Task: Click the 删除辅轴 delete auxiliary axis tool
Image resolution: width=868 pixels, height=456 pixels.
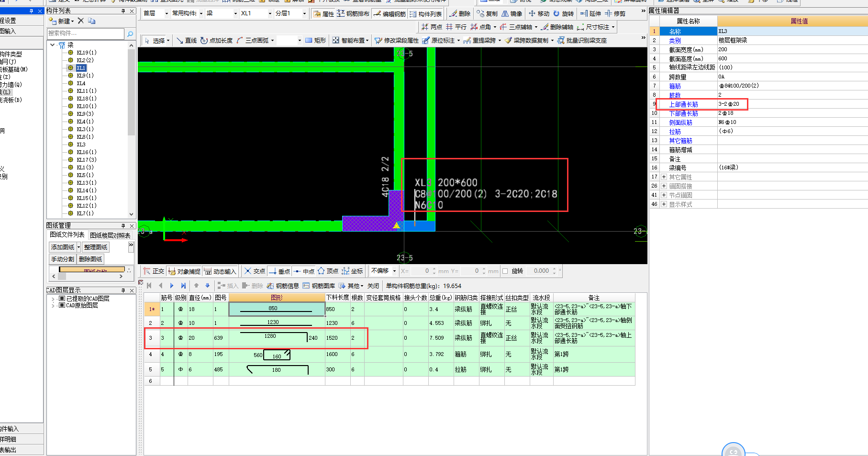Action: tap(557, 27)
